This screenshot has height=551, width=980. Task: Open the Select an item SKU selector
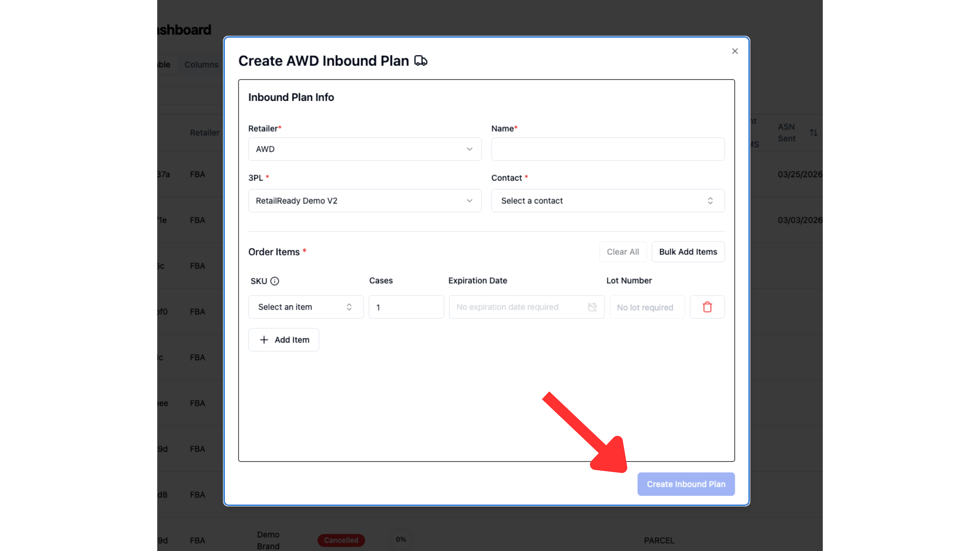[306, 307]
